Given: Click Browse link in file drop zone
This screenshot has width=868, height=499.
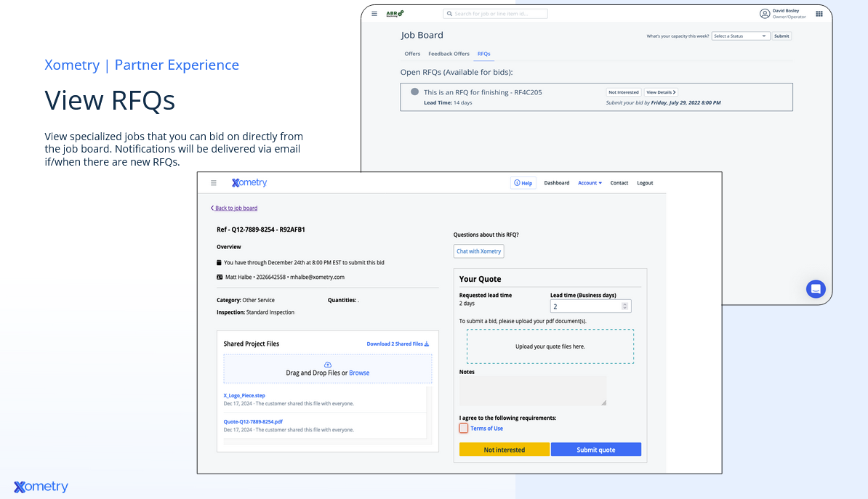Looking at the screenshot, I should click(359, 373).
